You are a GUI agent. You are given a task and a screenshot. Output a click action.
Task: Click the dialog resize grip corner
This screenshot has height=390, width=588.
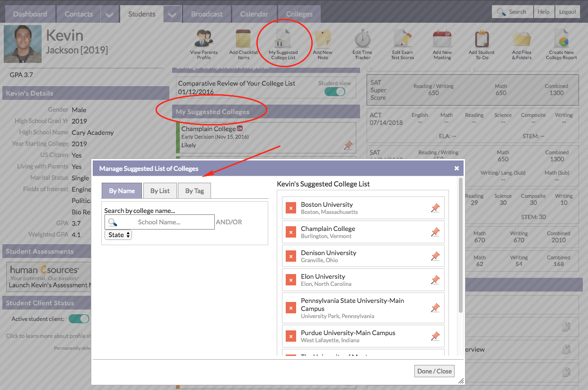(x=460, y=380)
